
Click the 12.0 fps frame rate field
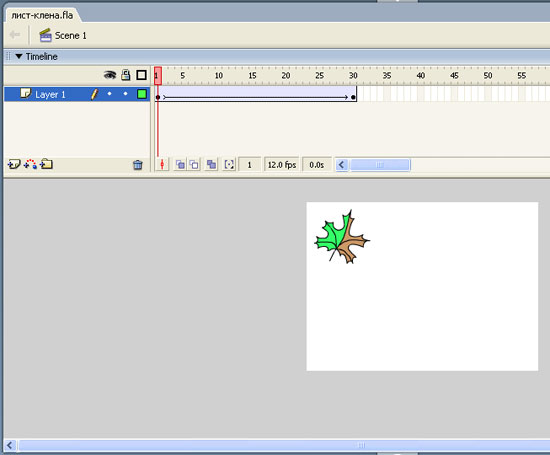pyautogui.click(x=282, y=165)
